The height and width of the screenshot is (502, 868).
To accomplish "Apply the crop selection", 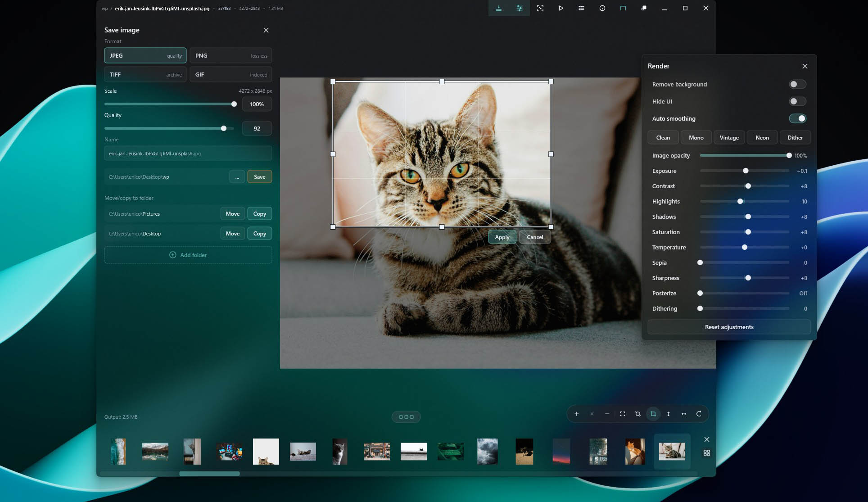I will point(502,237).
